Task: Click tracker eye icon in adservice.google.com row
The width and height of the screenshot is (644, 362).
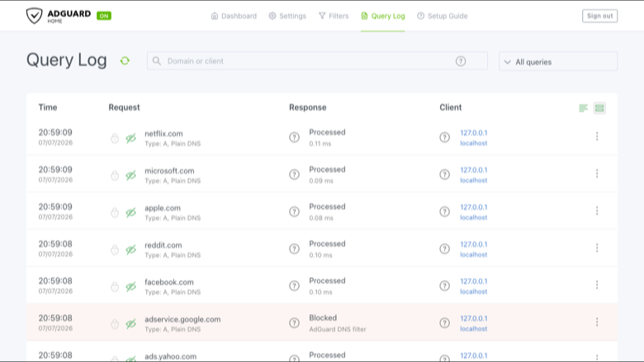Action: point(130,324)
